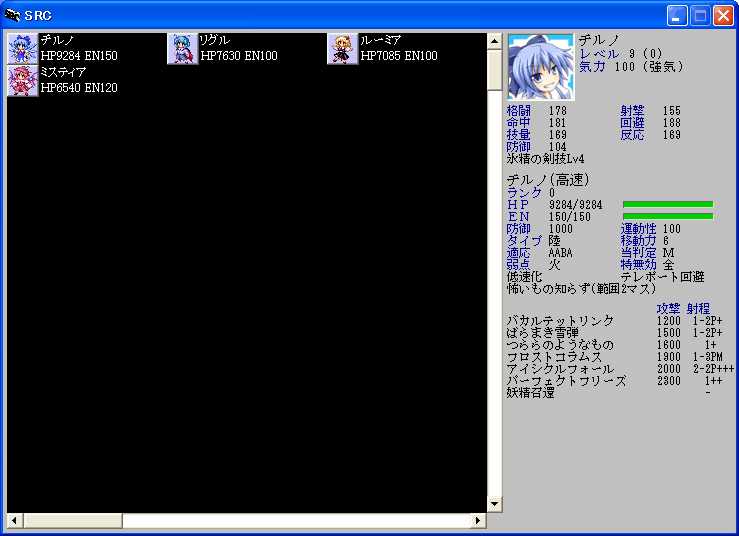Click the 氷精の剣技Lv4 skill text

(x=545, y=159)
